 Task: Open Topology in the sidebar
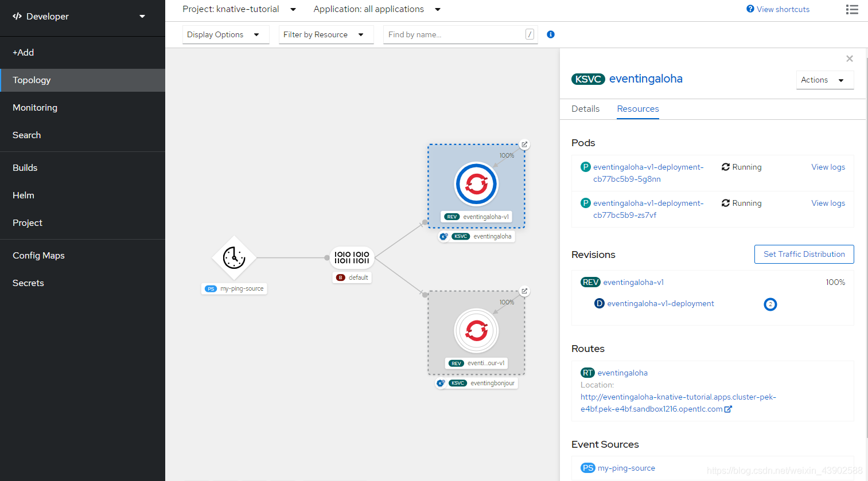tap(83, 80)
